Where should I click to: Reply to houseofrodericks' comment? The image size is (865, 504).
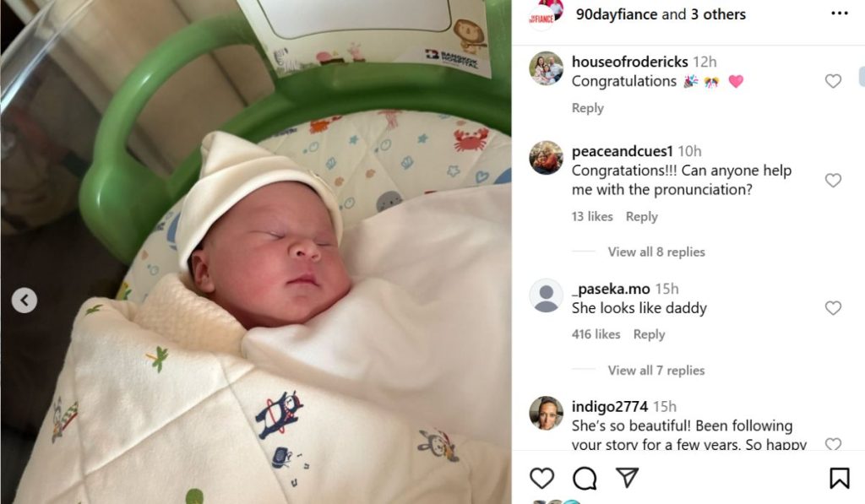click(x=588, y=108)
